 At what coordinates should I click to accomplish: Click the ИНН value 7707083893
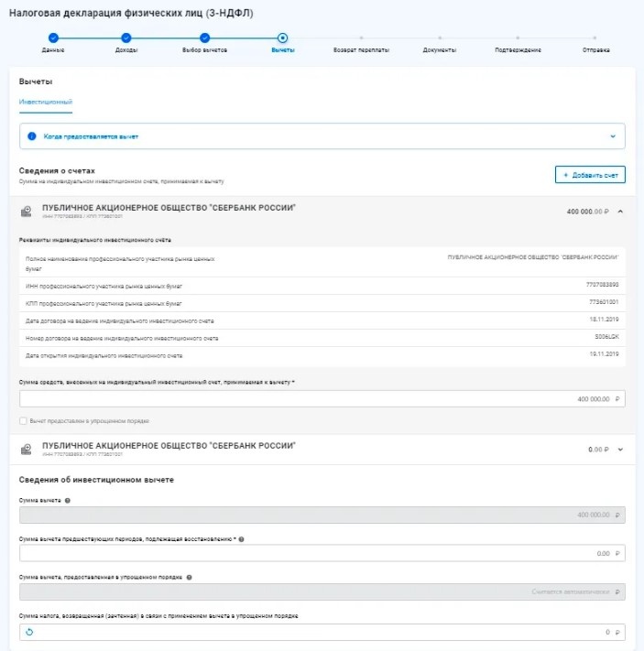pos(602,285)
